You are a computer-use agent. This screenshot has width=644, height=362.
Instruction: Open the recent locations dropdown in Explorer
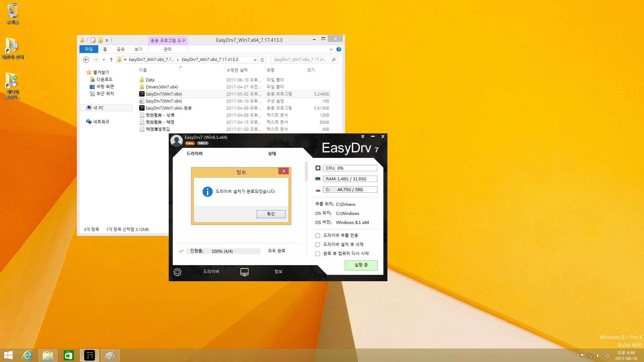coord(104,60)
